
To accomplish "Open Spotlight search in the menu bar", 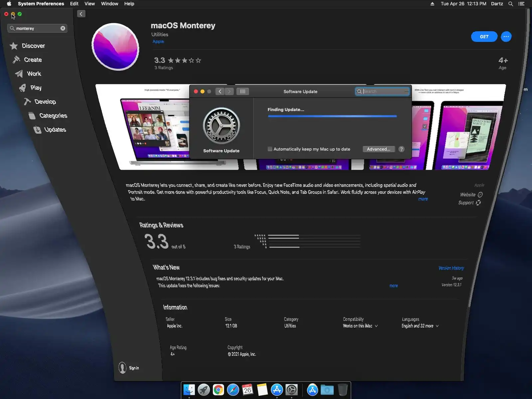I will point(511,4).
